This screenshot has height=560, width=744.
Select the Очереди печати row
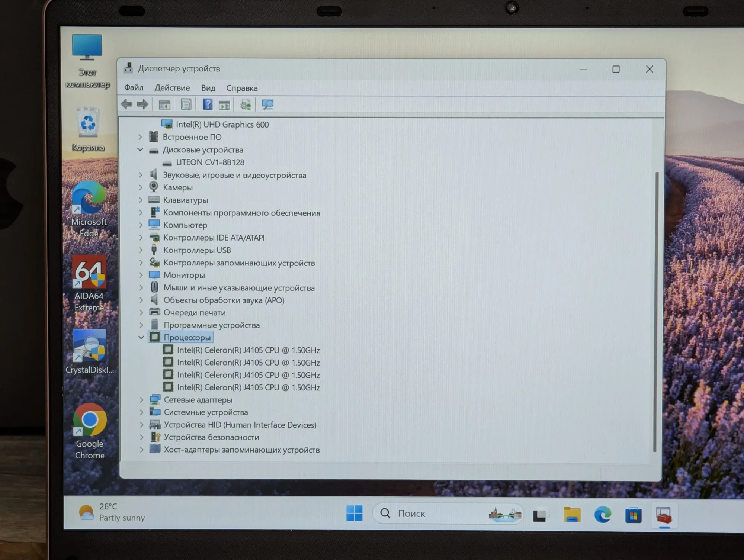point(187,313)
